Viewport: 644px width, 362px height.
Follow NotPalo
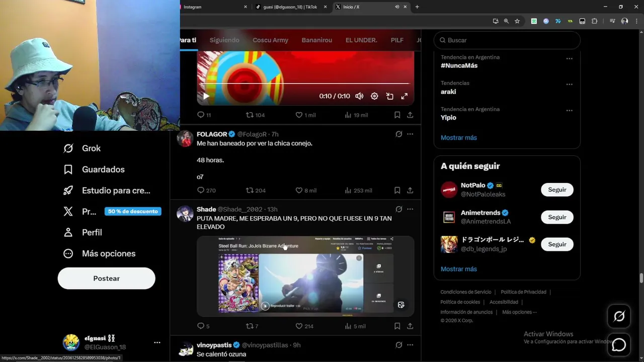(x=557, y=190)
